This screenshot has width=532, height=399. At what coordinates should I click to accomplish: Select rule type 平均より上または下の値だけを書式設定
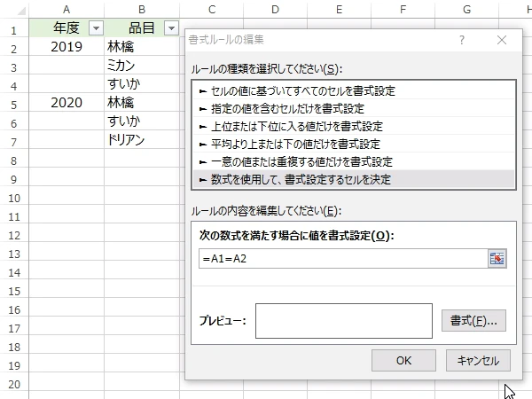tap(354, 144)
